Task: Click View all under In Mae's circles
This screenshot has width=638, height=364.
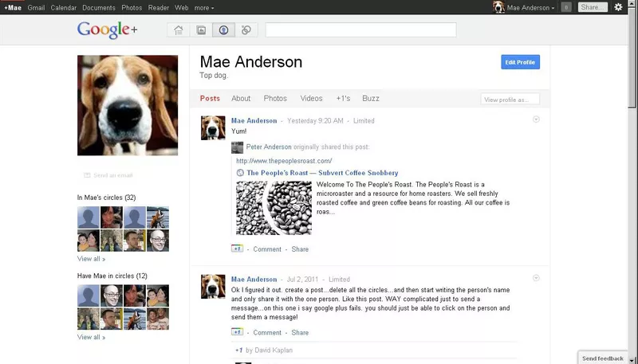Action: (x=91, y=259)
